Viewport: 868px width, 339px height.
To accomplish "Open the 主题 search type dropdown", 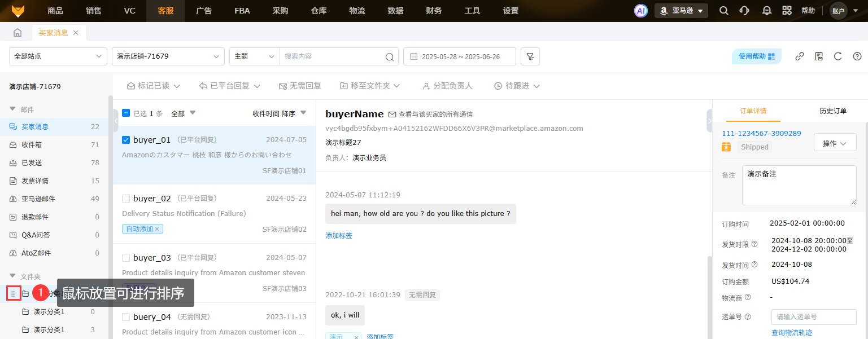I will click(x=254, y=56).
